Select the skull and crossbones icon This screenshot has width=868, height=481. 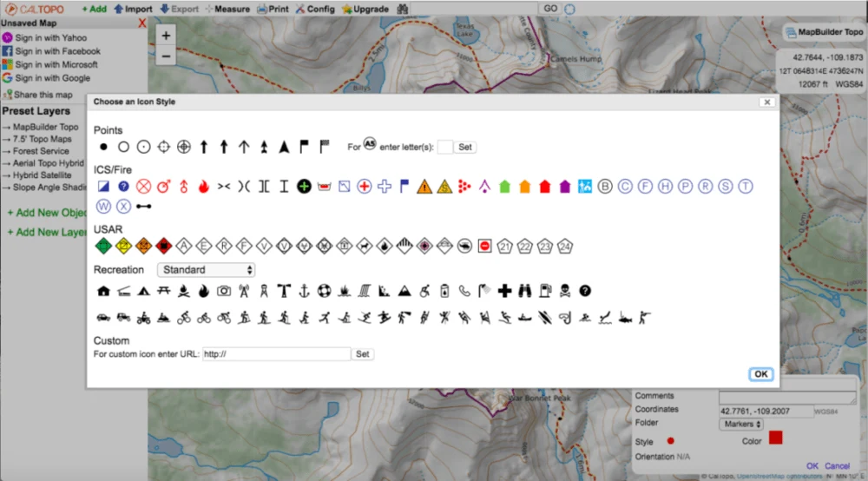(565, 291)
